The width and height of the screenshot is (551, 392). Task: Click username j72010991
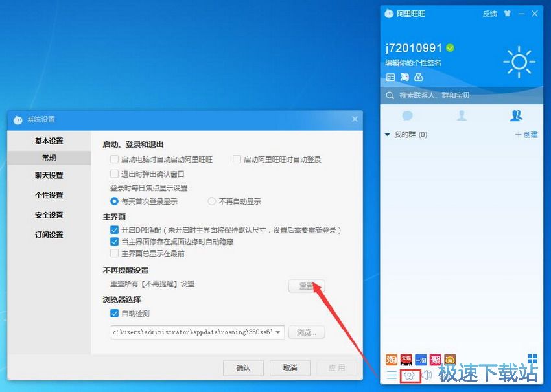click(x=414, y=48)
